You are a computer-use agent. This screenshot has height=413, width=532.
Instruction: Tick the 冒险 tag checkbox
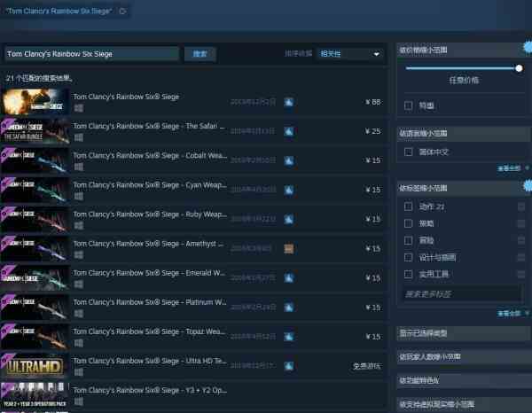tap(409, 240)
